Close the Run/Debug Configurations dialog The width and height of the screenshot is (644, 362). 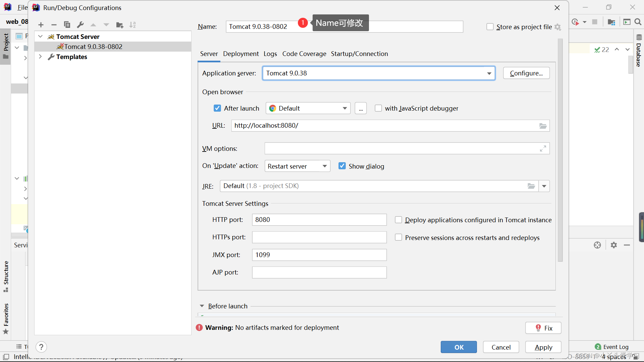pos(557,8)
